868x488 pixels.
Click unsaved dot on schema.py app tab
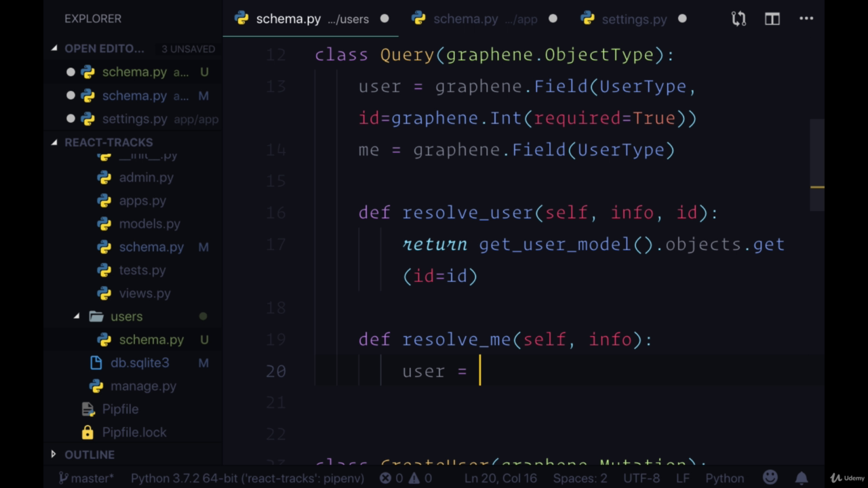pos(553,19)
